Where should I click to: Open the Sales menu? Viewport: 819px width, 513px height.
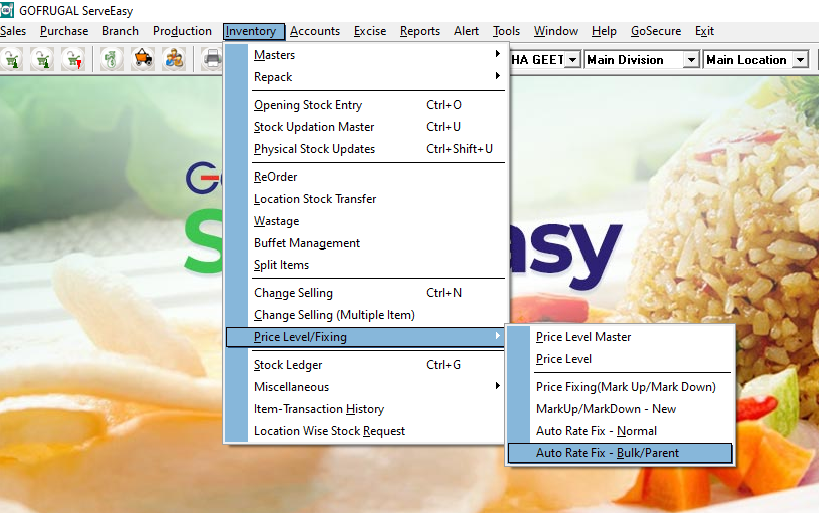13,31
